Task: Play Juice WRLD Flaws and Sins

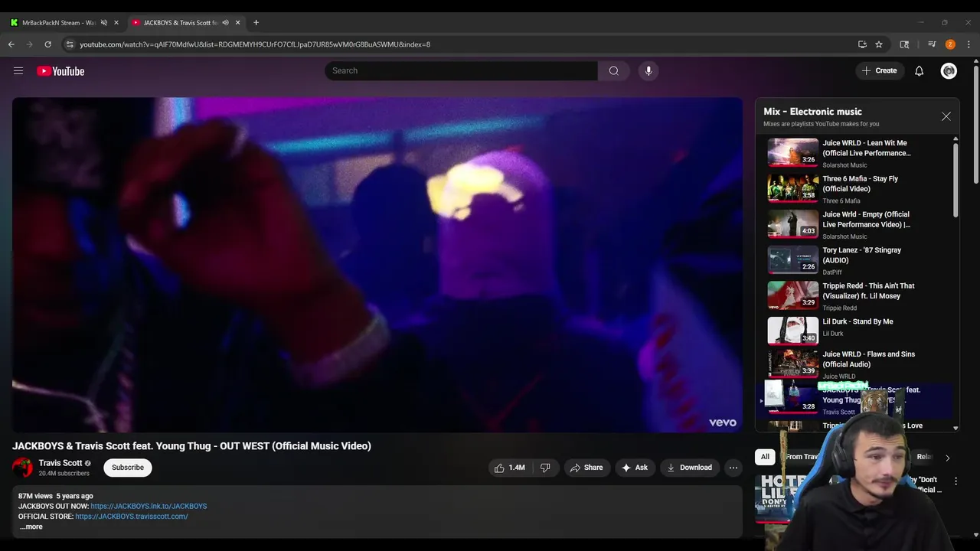Action: (x=857, y=364)
